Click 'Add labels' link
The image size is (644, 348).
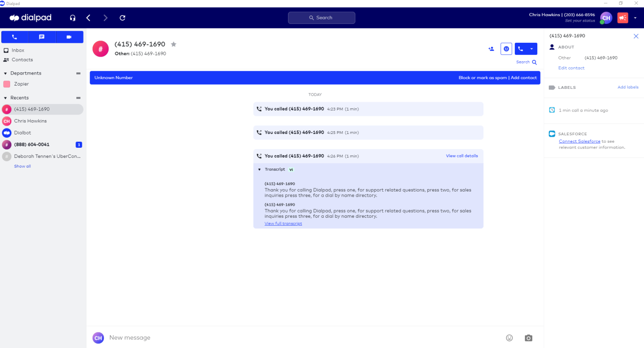tap(628, 87)
